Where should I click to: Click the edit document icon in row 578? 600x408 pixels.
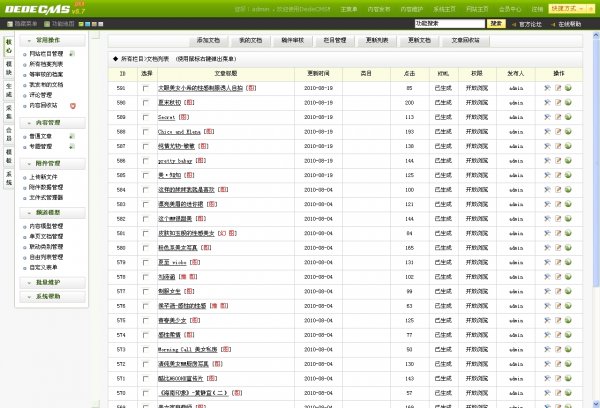[x=558, y=277]
